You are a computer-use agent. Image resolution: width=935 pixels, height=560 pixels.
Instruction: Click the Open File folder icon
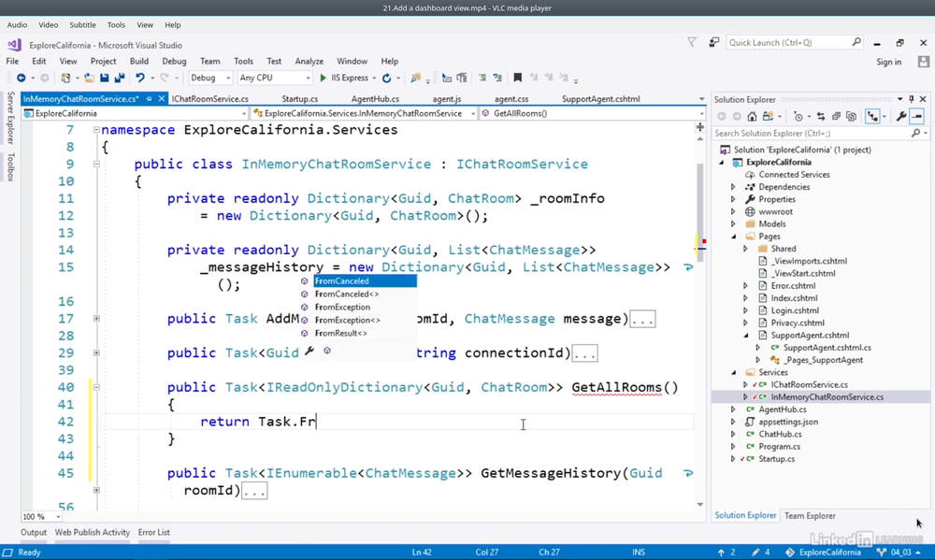pos(89,78)
